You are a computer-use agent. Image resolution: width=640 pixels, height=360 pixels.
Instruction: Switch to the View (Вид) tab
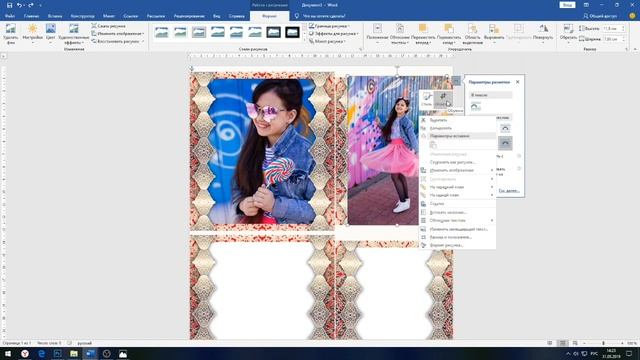point(216,16)
